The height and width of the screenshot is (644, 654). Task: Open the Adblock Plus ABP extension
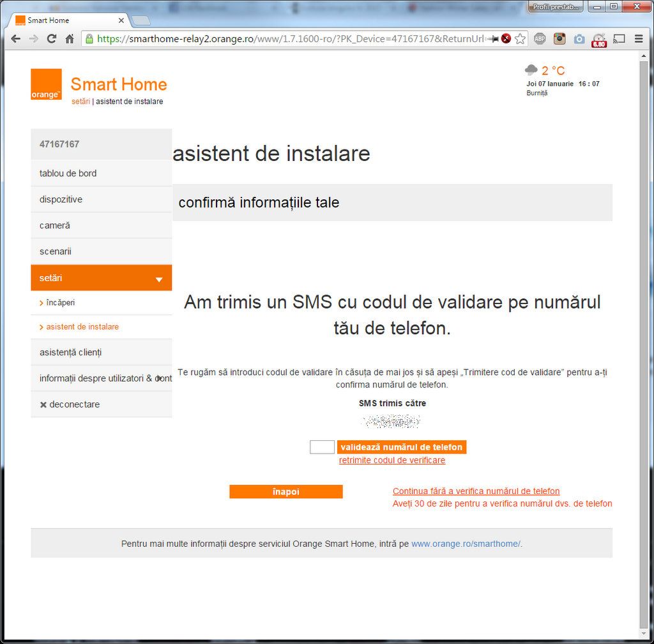(x=540, y=39)
